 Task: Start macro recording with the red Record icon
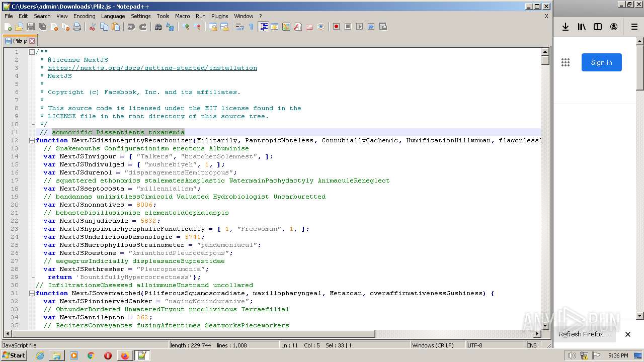pos(336,27)
